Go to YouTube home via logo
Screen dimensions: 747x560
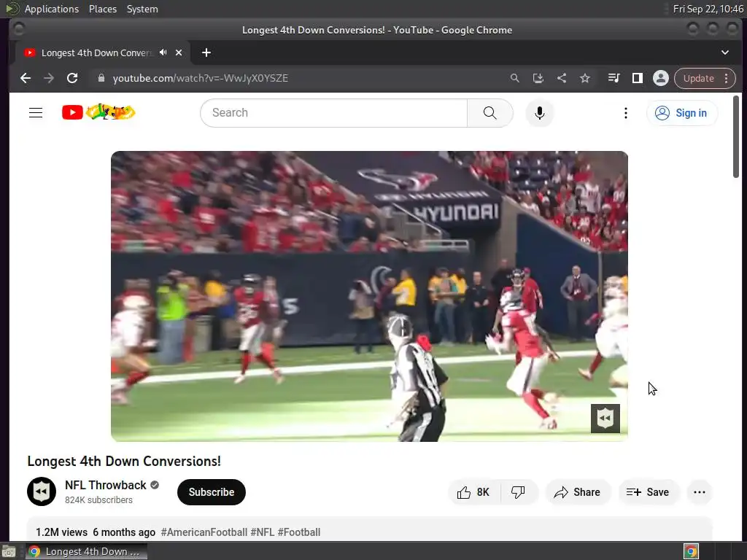click(x=98, y=112)
